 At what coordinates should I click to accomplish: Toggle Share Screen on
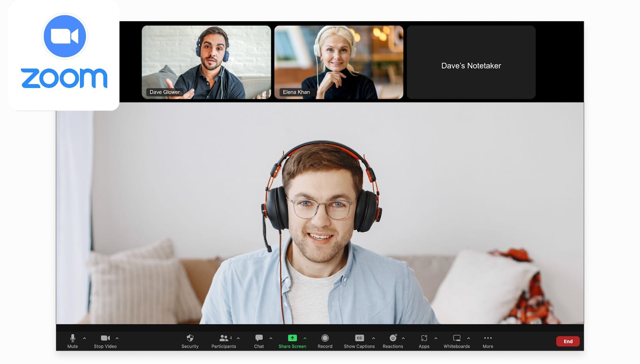(292, 338)
